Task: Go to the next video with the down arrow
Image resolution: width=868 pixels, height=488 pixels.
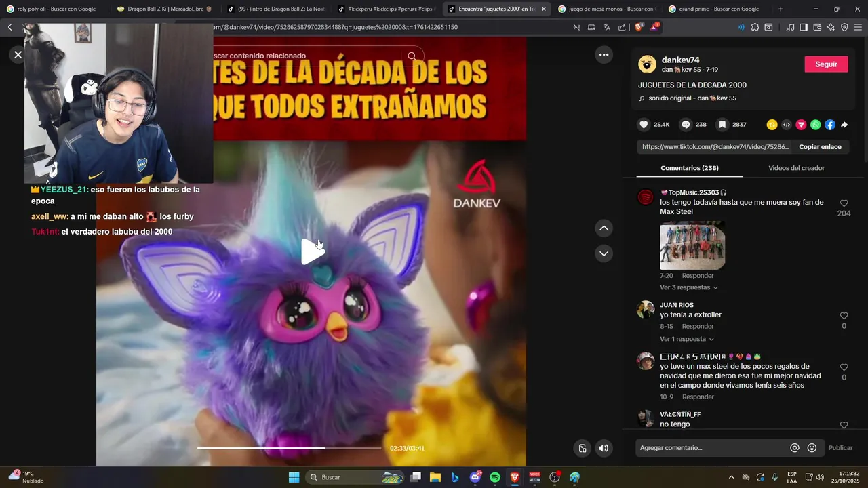Action: coord(604,253)
